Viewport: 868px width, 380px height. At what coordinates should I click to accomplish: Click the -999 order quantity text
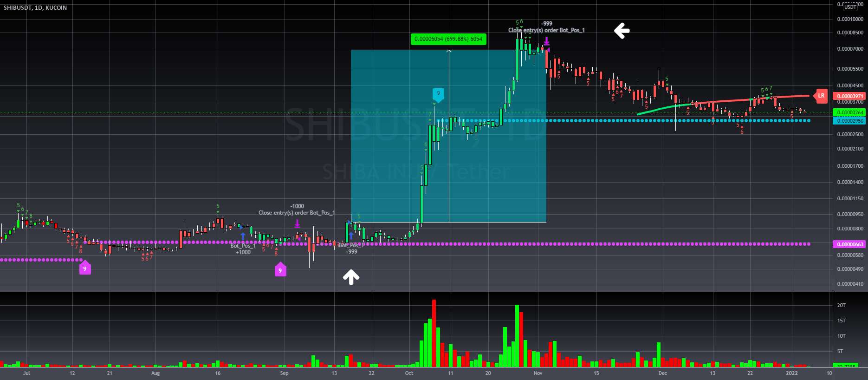(547, 23)
